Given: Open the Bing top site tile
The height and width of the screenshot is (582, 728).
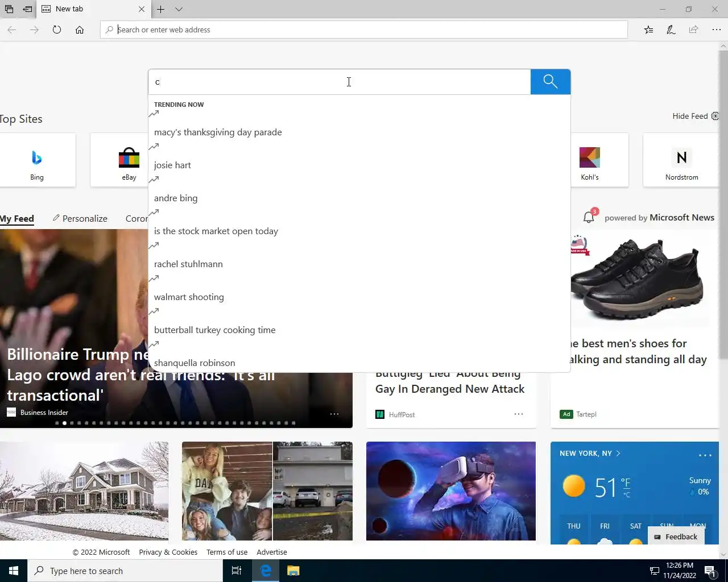Looking at the screenshot, I should click(x=37, y=160).
